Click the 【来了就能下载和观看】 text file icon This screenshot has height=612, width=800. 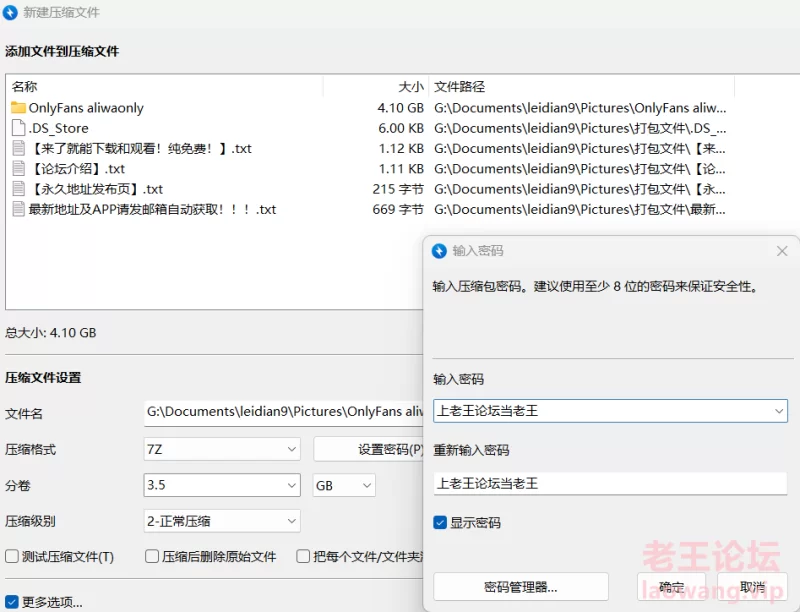click(x=18, y=148)
